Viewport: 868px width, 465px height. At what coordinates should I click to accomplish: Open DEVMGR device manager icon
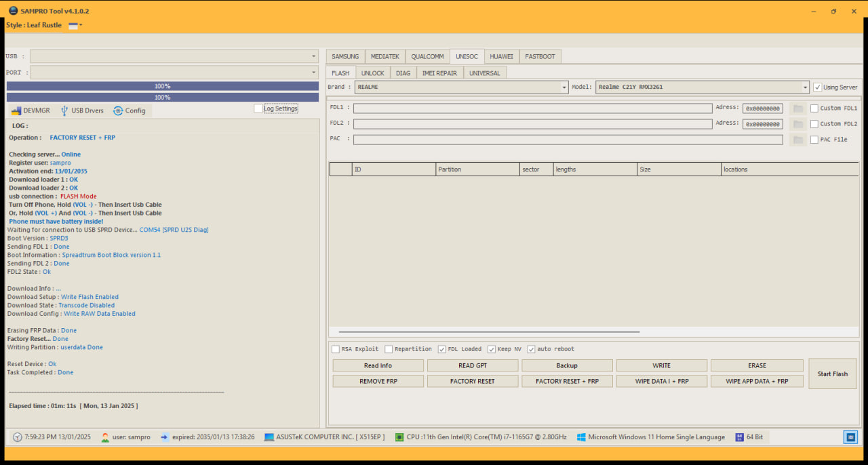tap(16, 110)
